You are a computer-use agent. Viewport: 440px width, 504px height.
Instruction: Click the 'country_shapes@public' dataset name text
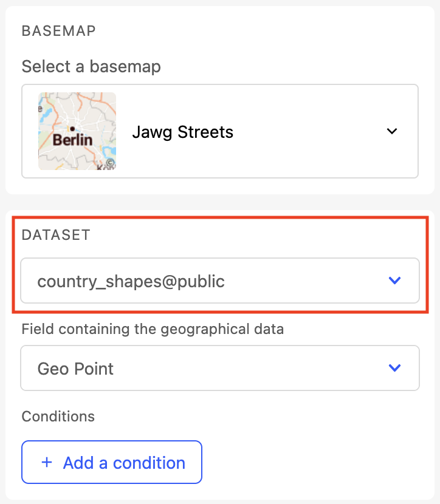click(x=131, y=281)
